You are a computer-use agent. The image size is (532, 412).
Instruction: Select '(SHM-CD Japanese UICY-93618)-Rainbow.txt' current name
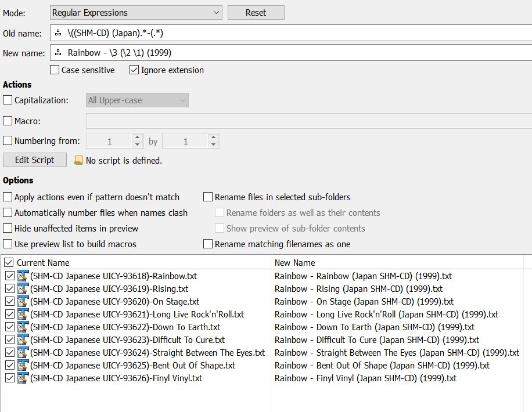(x=114, y=276)
